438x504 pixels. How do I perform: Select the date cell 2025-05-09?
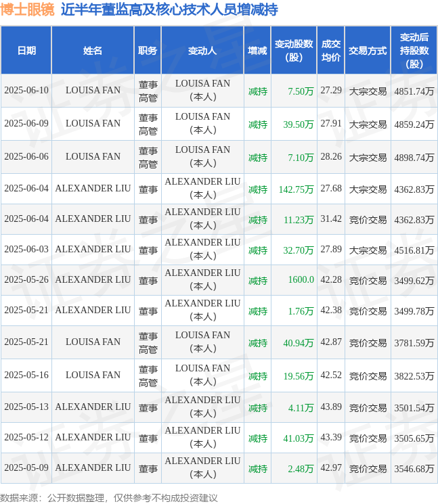[x=26, y=467]
